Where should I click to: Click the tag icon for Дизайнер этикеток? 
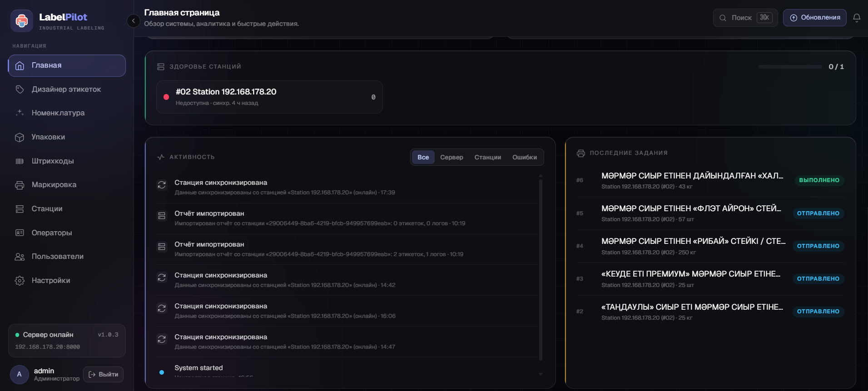click(20, 89)
